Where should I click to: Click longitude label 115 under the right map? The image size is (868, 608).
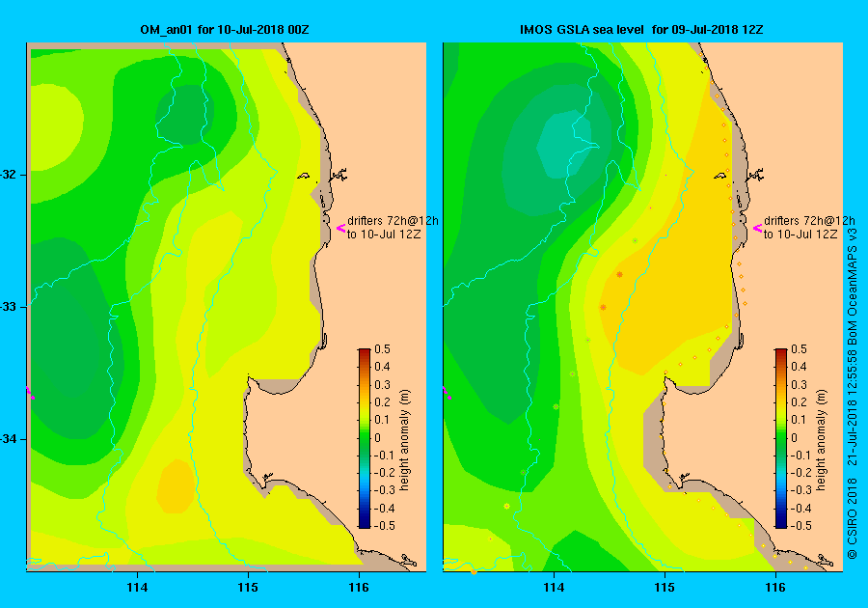665,588
